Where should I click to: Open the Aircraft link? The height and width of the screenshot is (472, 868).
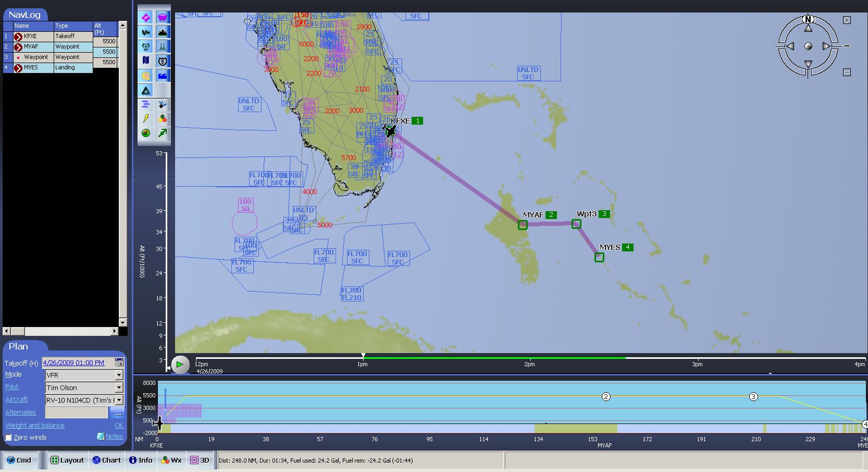pos(17,400)
